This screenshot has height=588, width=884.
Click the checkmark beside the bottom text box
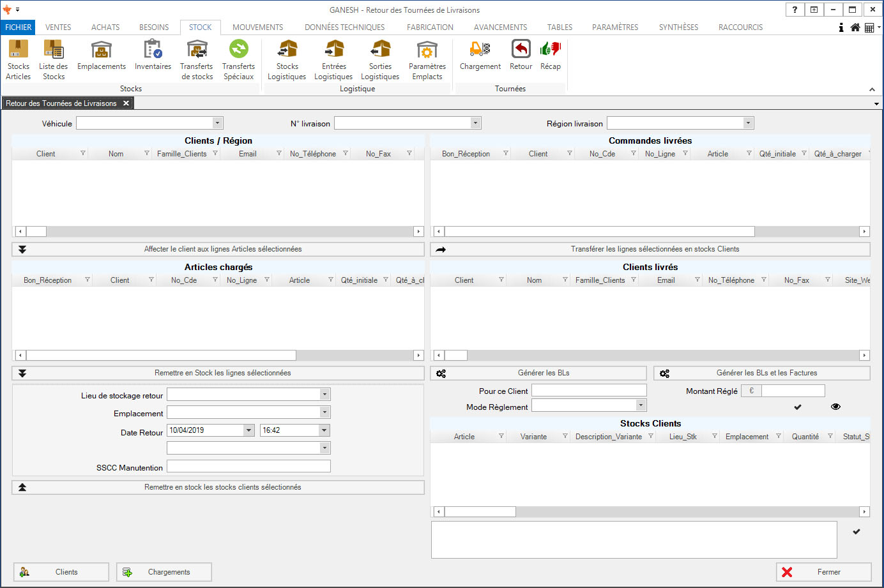click(x=857, y=531)
